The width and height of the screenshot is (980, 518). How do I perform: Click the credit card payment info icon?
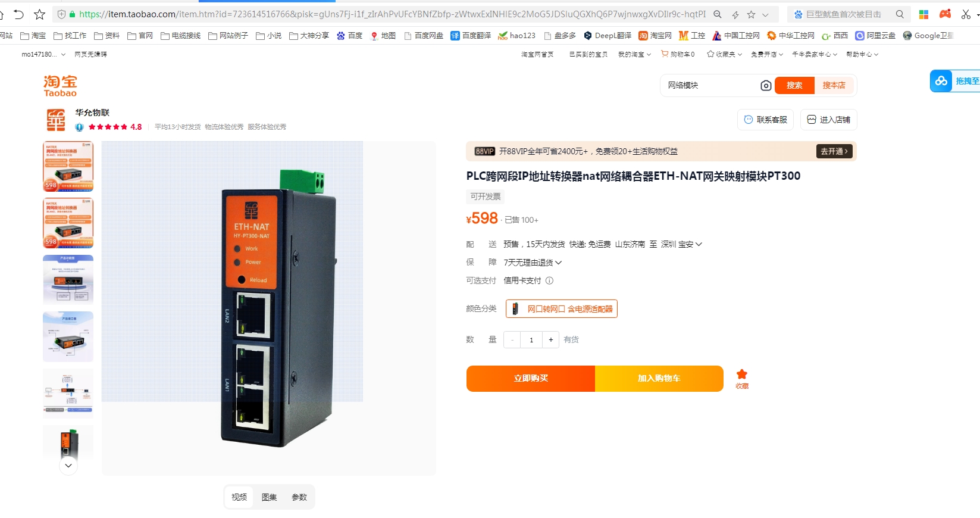click(x=549, y=280)
